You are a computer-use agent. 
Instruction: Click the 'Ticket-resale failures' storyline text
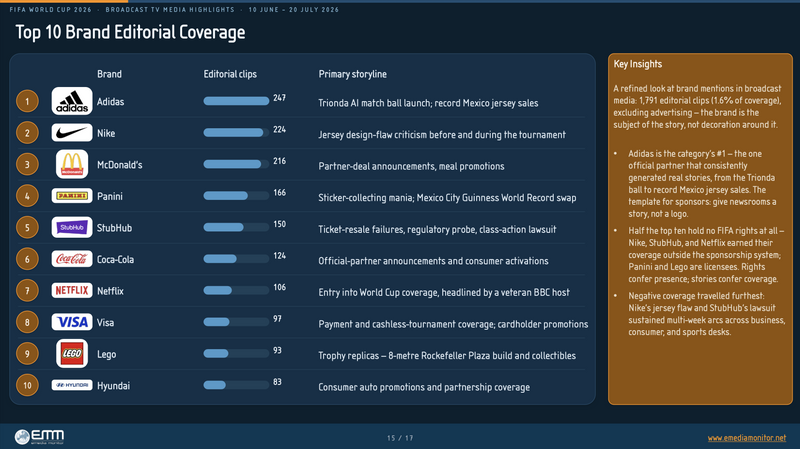click(437, 230)
